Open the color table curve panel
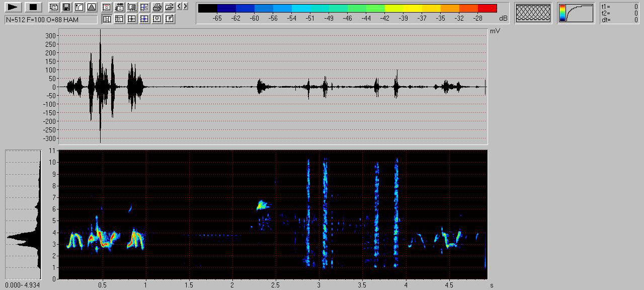 click(576, 13)
